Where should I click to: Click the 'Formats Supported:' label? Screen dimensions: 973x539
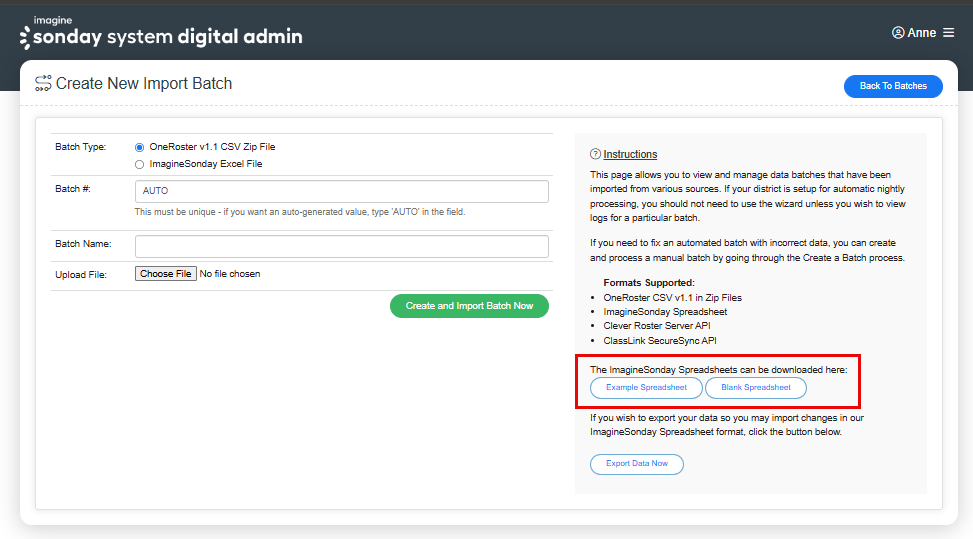[x=649, y=283]
